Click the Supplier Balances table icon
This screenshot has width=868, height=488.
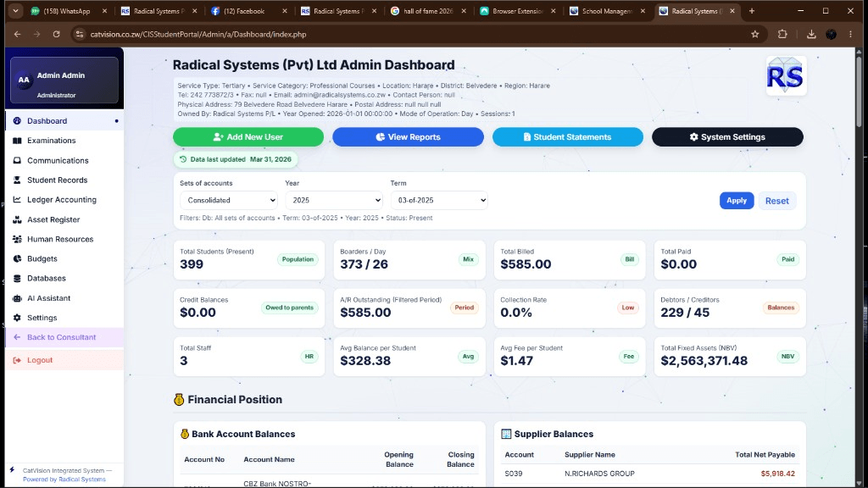506,434
